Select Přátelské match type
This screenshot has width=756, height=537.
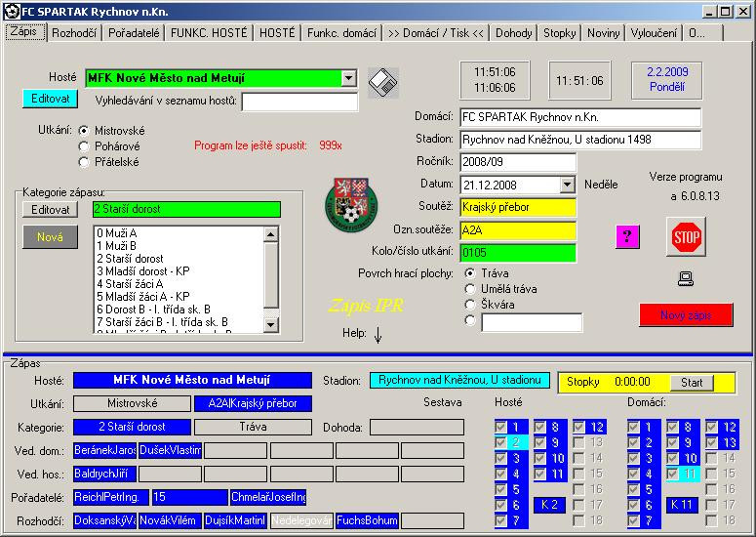click(x=84, y=162)
